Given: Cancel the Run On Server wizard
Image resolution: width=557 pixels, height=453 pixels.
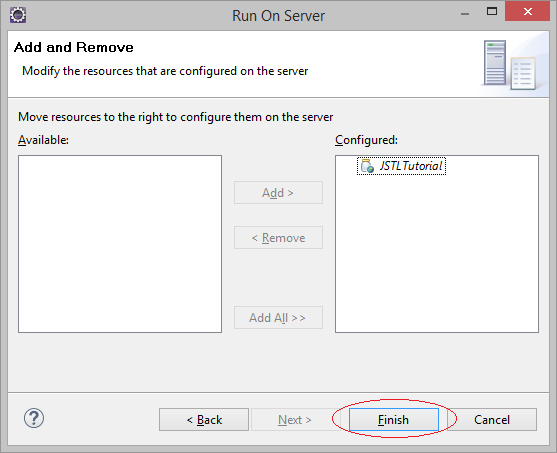Looking at the screenshot, I should pos(492,420).
